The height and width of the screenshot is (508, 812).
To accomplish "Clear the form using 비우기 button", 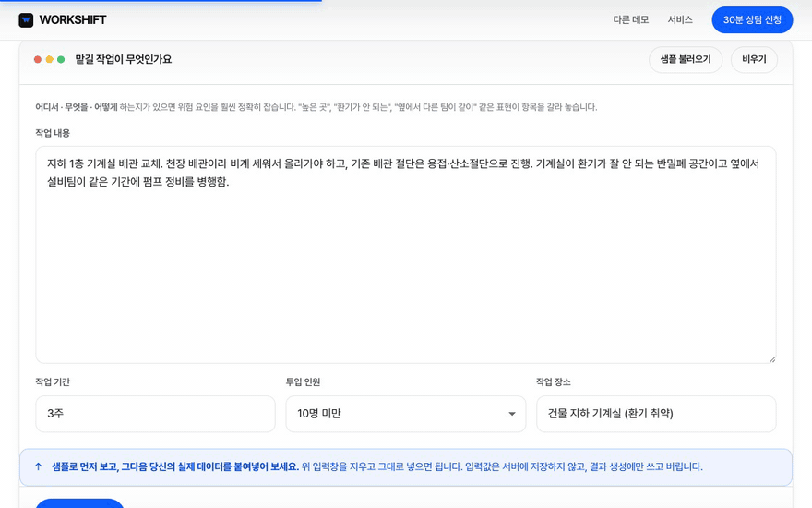I will point(754,59).
